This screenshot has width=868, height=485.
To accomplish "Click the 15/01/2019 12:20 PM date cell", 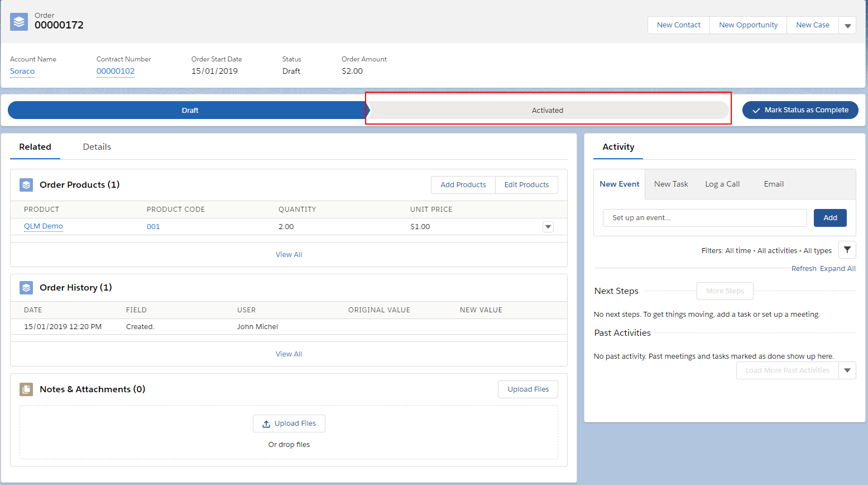I will [63, 327].
